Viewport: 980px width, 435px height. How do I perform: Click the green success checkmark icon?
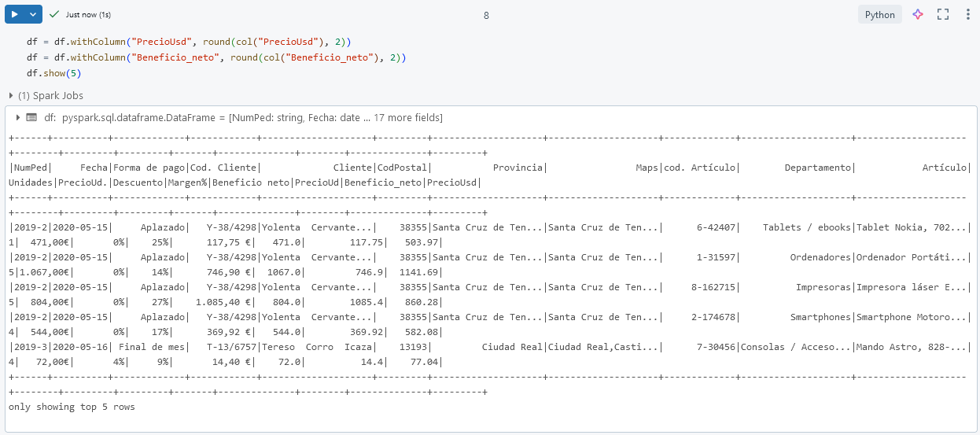(54, 14)
